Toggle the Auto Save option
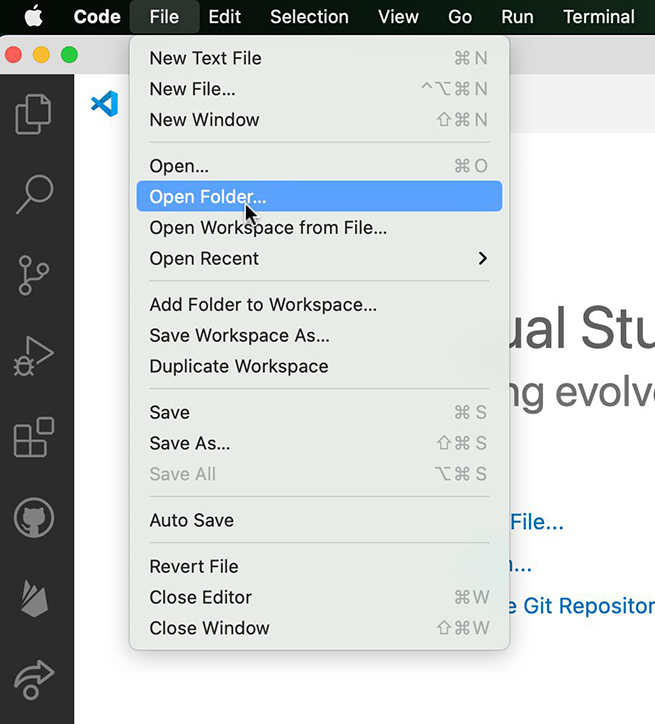Viewport: 655px width, 724px height. 319,520
